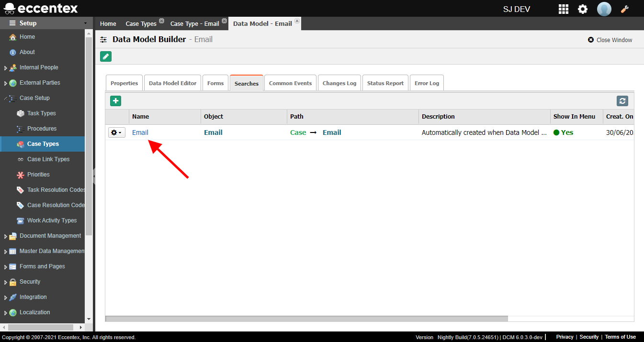
Task: Click the Priorities asterisk icon
Action: [21, 175]
